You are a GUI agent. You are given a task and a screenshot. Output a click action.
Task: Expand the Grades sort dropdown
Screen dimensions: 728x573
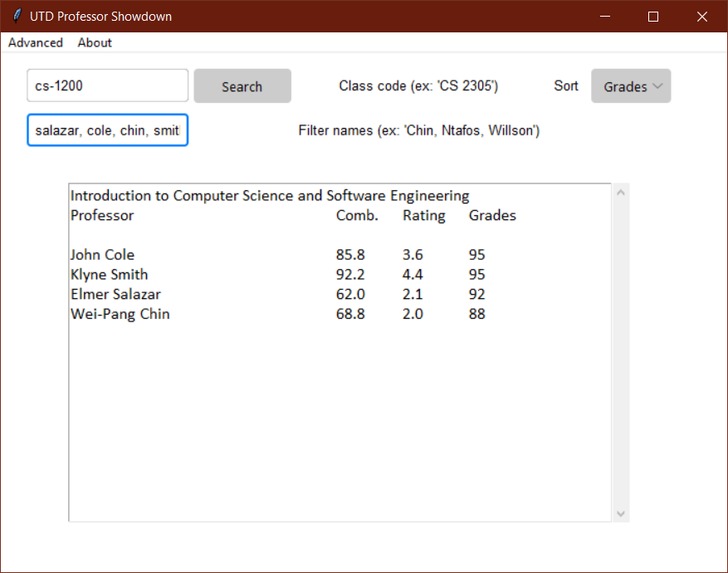coord(631,86)
